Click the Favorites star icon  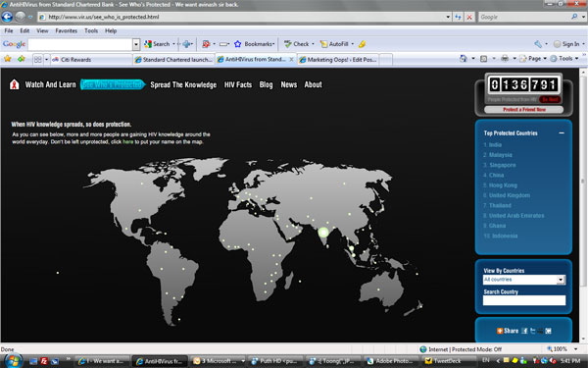click(x=8, y=59)
